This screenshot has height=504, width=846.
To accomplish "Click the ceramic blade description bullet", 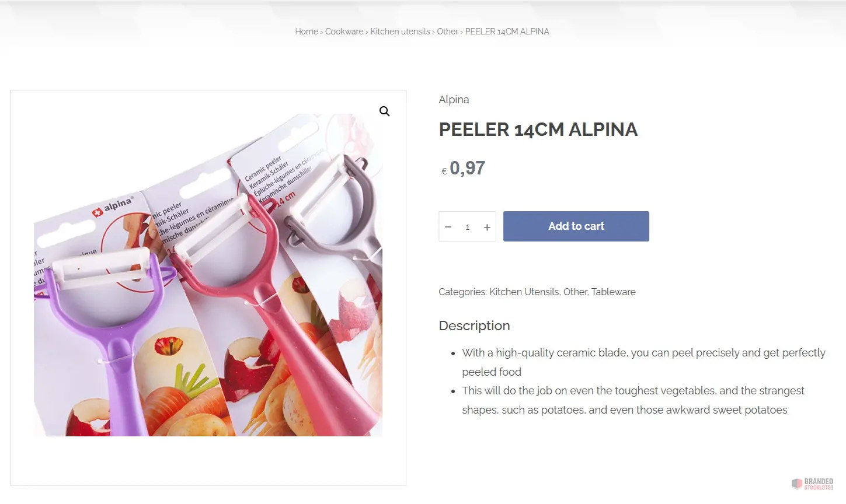I will point(643,362).
